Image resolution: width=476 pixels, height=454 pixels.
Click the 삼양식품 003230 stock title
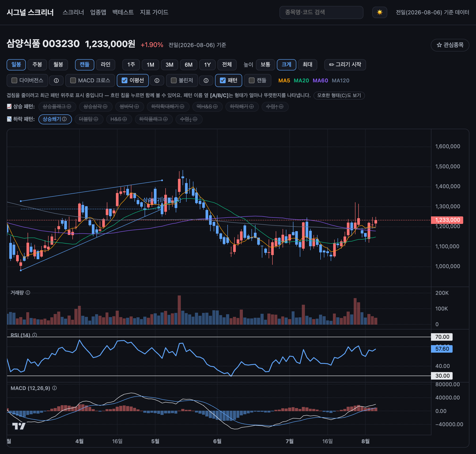[43, 44]
